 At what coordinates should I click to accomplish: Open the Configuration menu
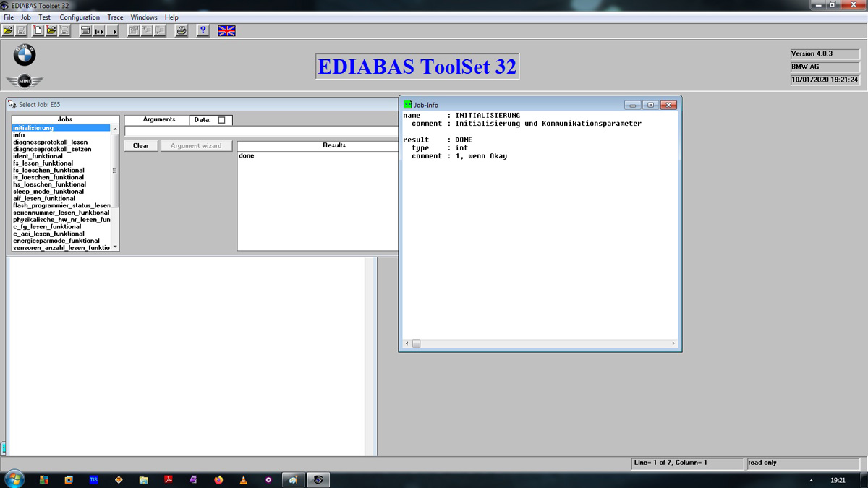point(80,17)
